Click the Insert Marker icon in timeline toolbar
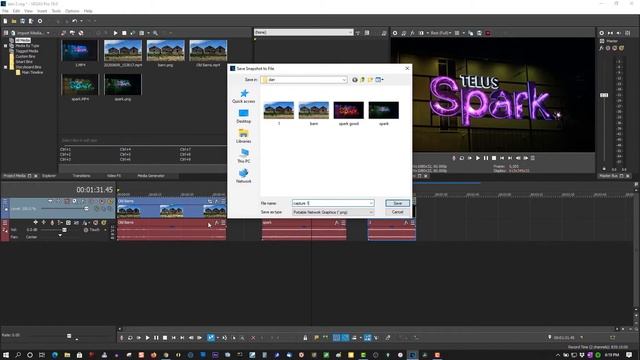 click(x=316, y=338)
